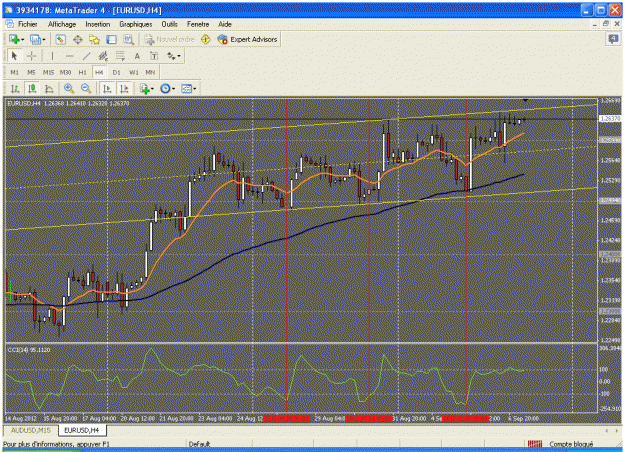The height and width of the screenshot is (452, 625).
Task: Zoom in on the chart
Action: point(69,88)
